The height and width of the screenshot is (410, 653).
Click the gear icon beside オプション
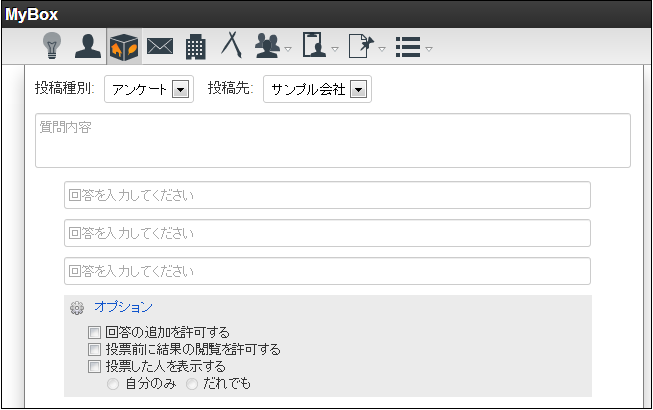(x=77, y=308)
